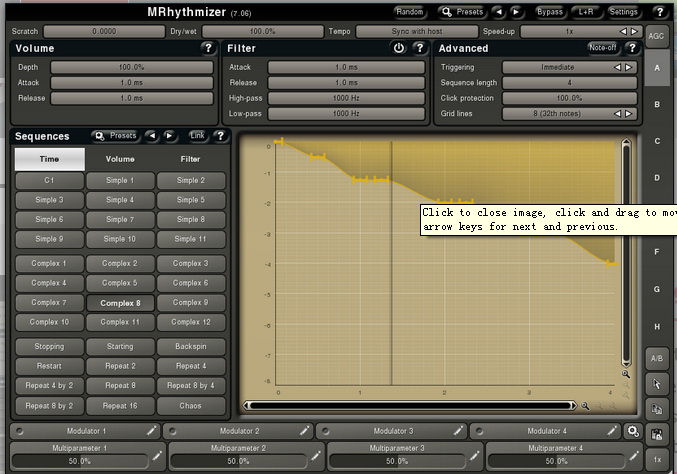Load the Complex 8 sequence
The width and height of the screenshot is (677, 474).
[120, 303]
